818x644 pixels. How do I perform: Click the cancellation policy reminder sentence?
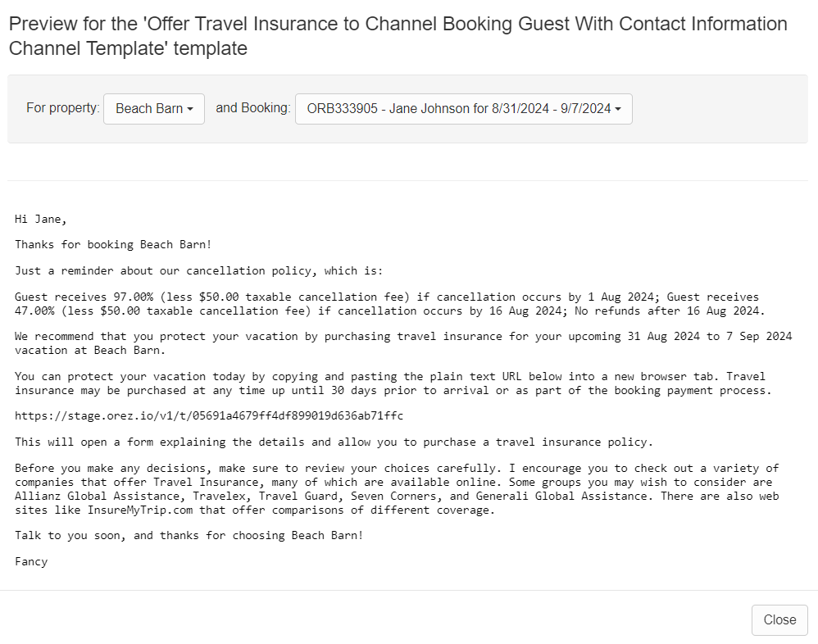click(198, 270)
